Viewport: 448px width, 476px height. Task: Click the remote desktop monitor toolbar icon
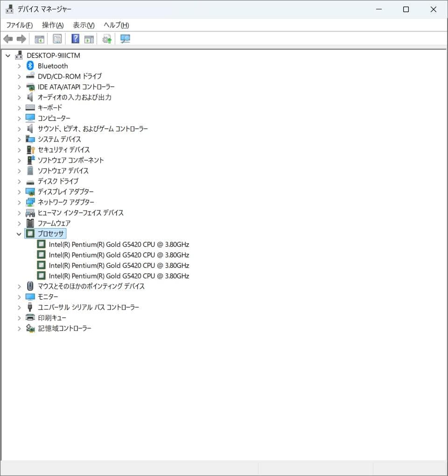[125, 38]
